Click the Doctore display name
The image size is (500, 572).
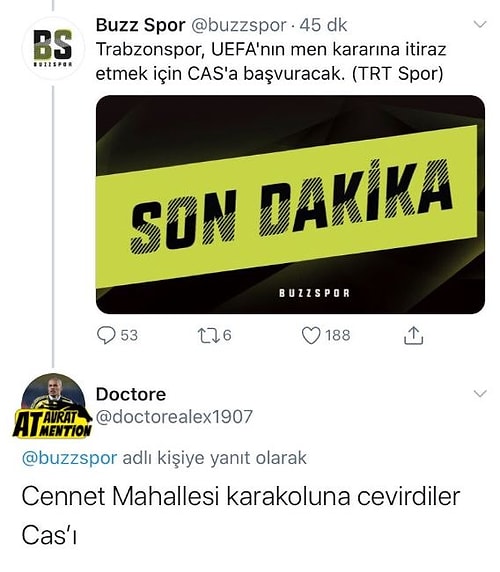131,394
